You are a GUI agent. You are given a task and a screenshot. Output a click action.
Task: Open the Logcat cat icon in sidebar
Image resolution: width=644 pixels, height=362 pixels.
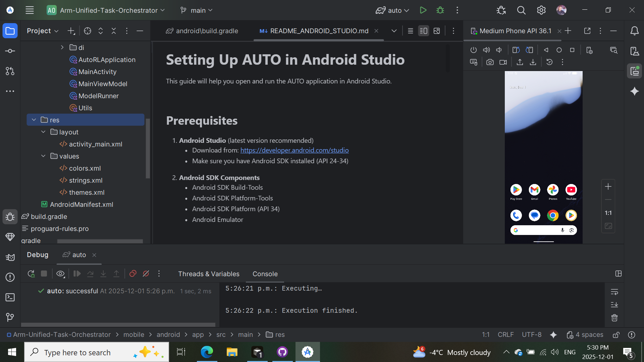tap(10, 257)
